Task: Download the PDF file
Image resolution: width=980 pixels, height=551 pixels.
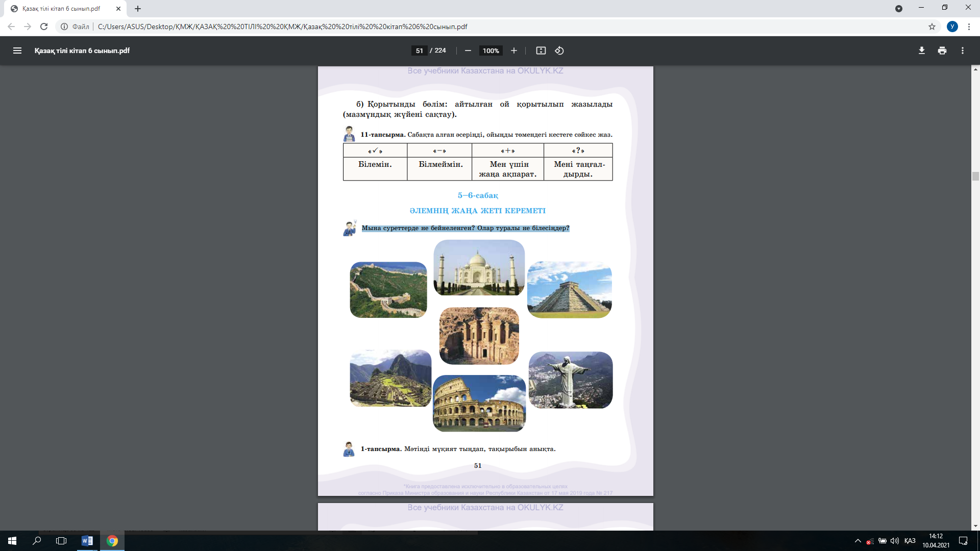Action: pyautogui.click(x=922, y=51)
